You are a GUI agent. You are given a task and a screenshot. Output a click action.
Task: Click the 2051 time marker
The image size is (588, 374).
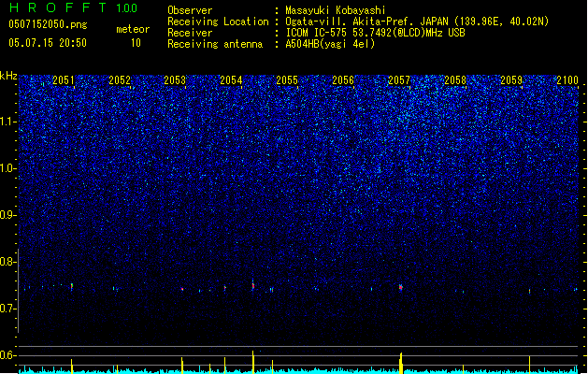point(64,80)
